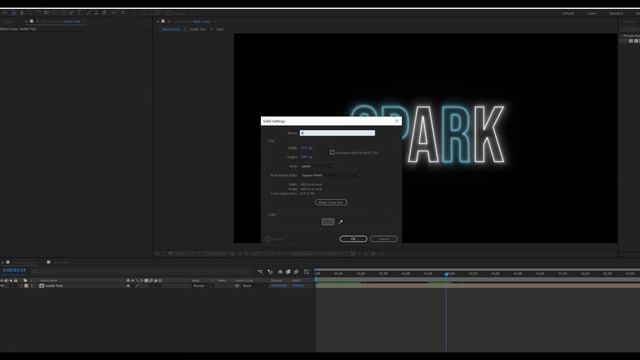The width and height of the screenshot is (640, 360).
Task: Toggle the layer's video eye switch
Action: (x=2, y=286)
